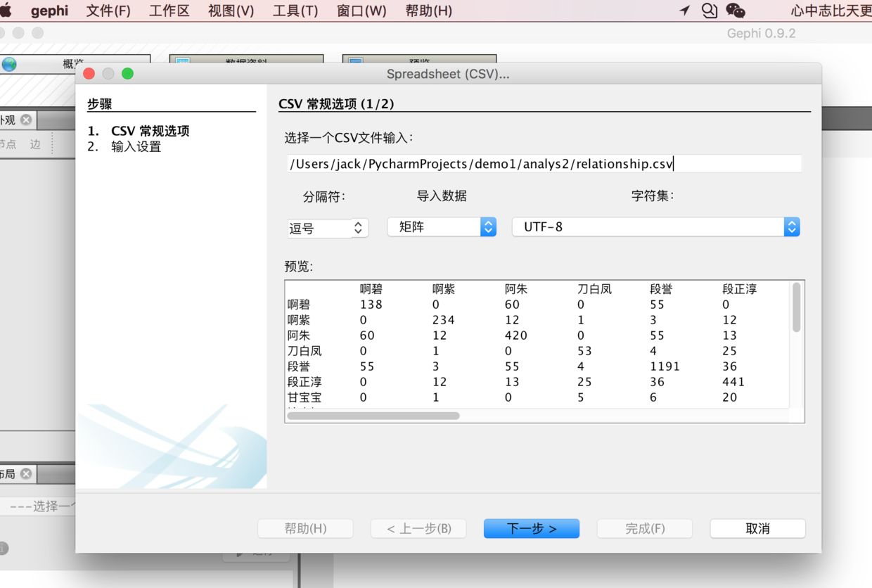Click the 段正淳 column header in preview
This screenshot has width=872, height=588.
point(740,289)
